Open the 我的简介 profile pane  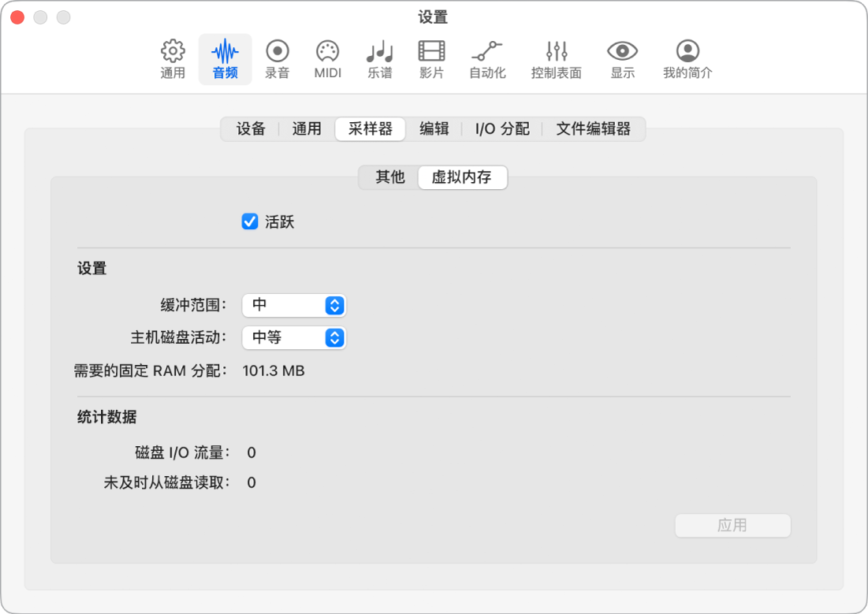tap(687, 59)
